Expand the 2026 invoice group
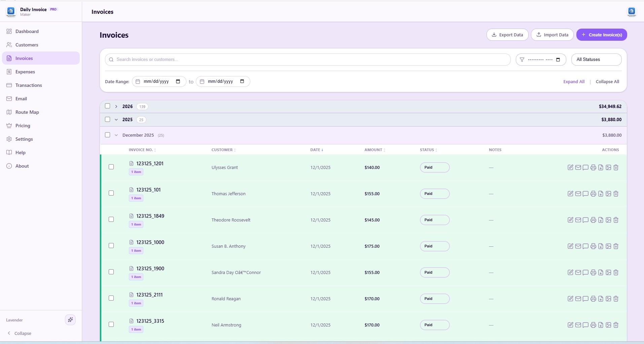This screenshot has height=344, width=644. (116, 106)
